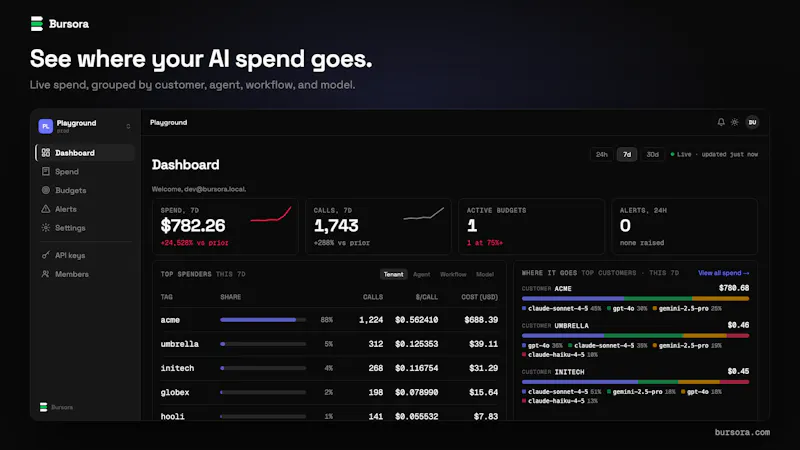Click the +24,528% vs prior text
Screen dimensions: 800x450
point(194,243)
